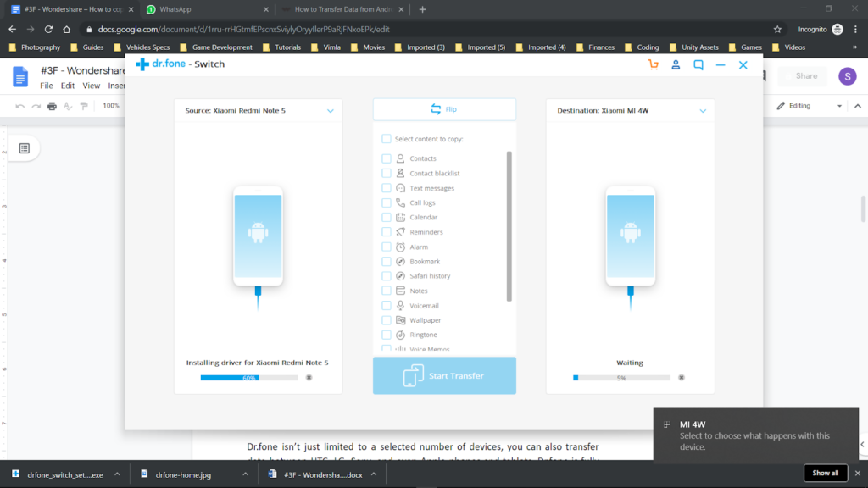Screen dimensions: 868x488
Task: Expand the Source device dropdown
Action: pos(331,111)
